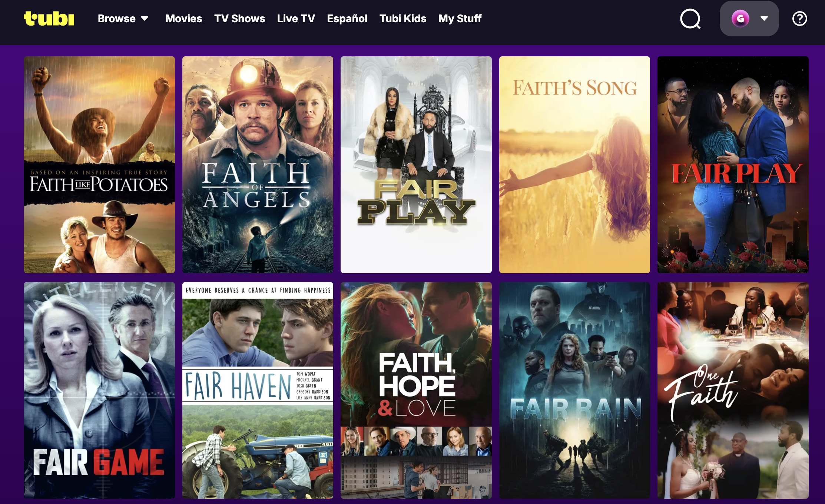Open Tubi Kids
The width and height of the screenshot is (825, 504).
click(402, 19)
